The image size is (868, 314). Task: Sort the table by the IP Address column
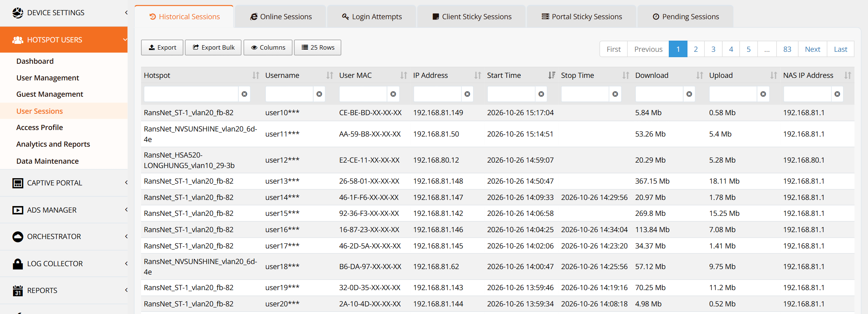478,75
